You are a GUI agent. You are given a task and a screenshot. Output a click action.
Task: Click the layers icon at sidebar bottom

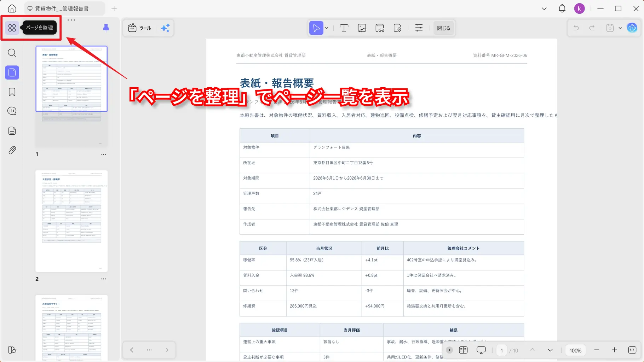point(12,350)
